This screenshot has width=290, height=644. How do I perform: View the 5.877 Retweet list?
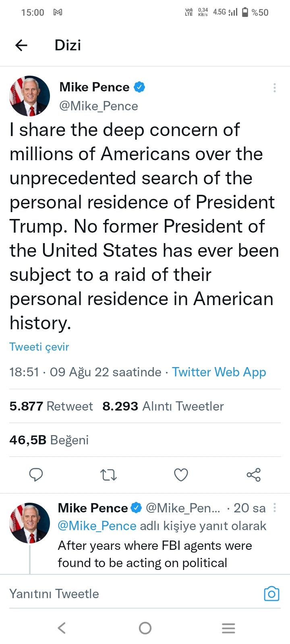tap(51, 406)
